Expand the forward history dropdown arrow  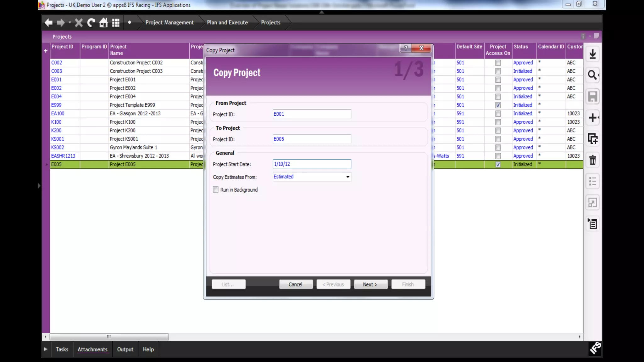(x=70, y=23)
